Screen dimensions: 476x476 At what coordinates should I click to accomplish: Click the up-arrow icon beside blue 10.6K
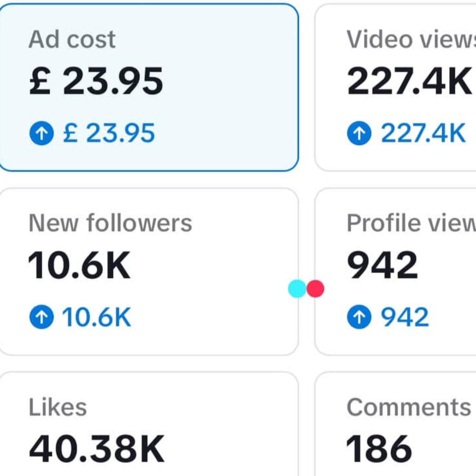pos(41,316)
